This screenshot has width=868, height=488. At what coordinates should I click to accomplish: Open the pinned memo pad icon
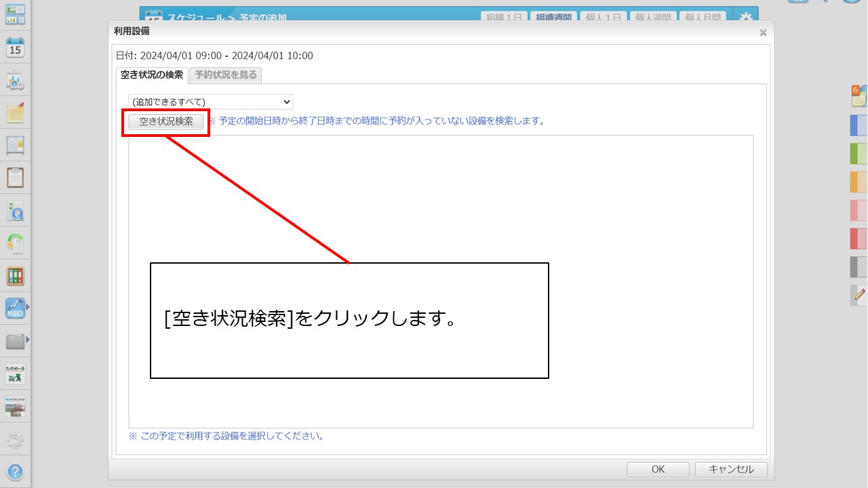coord(15,113)
